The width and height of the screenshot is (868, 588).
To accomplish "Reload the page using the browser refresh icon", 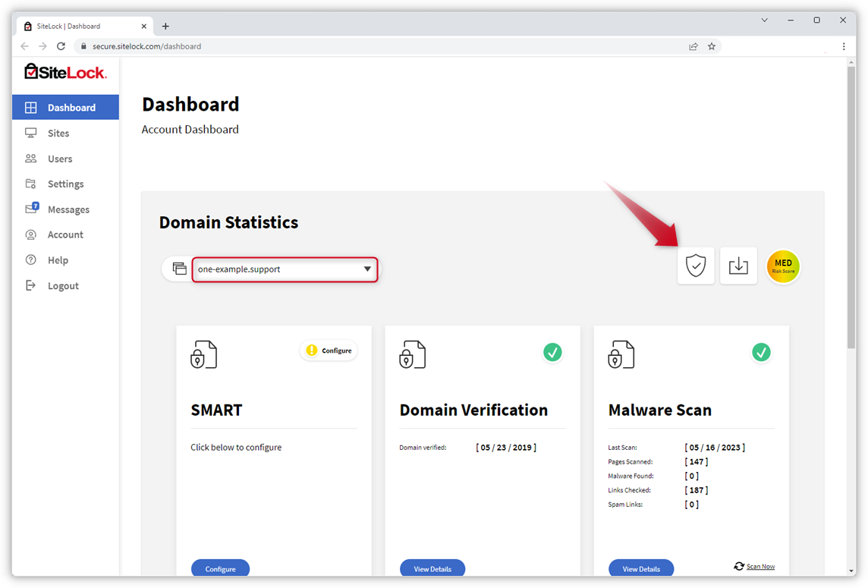I will [61, 46].
